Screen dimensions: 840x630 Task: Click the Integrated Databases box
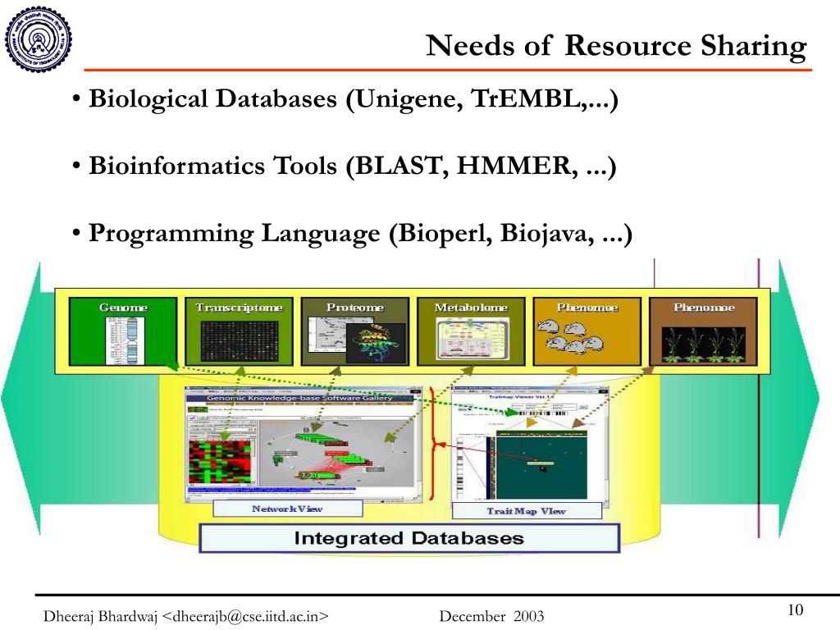pyautogui.click(x=409, y=538)
